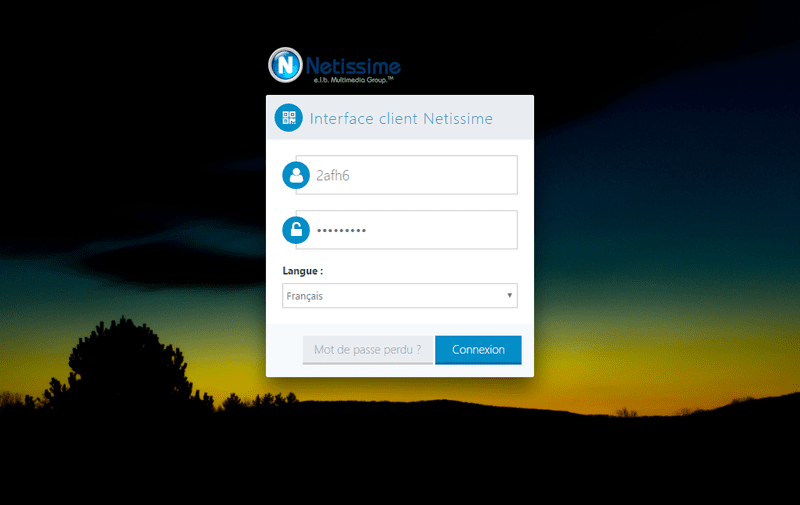Focus the password input field

click(407, 230)
